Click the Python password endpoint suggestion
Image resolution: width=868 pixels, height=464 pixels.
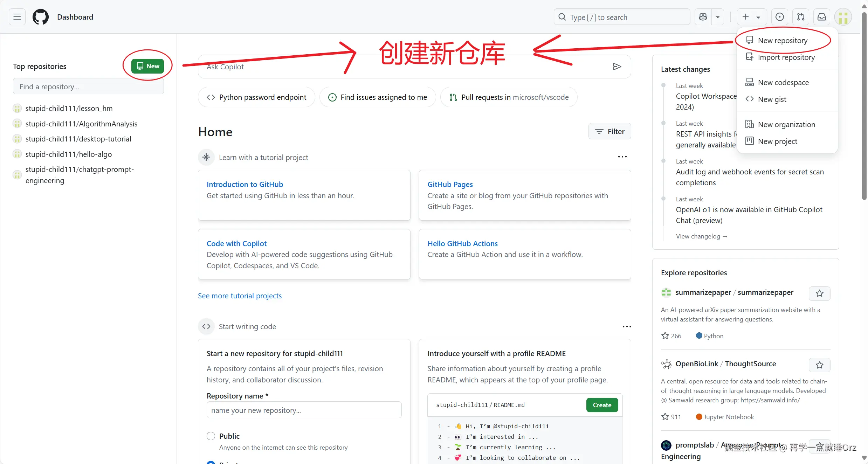(257, 97)
